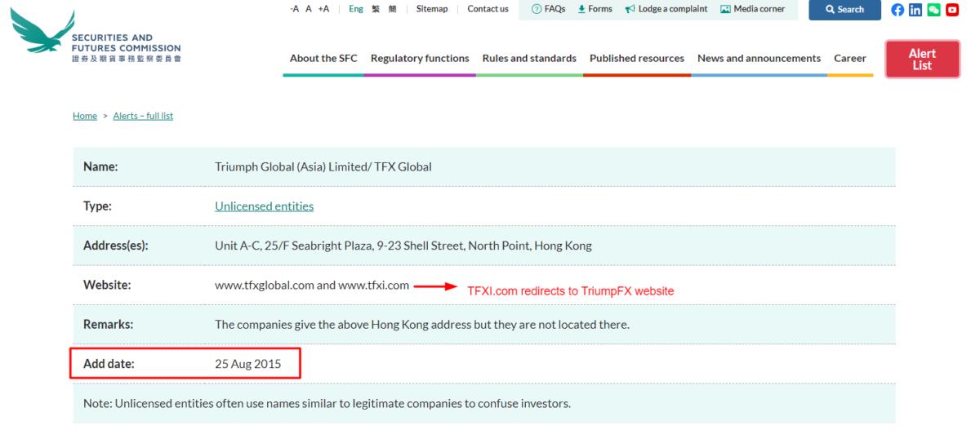Switch language to Eng
980x443 pixels.
point(356,9)
